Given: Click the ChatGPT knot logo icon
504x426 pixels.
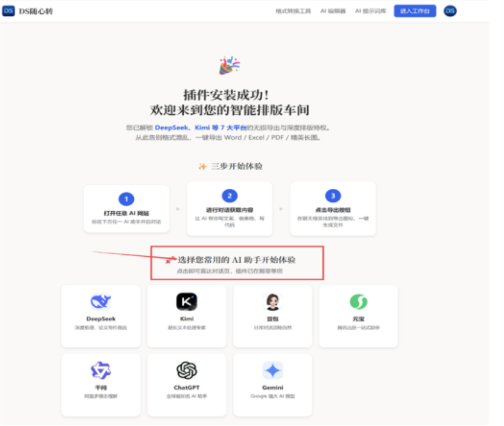Looking at the screenshot, I should (187, 370).
